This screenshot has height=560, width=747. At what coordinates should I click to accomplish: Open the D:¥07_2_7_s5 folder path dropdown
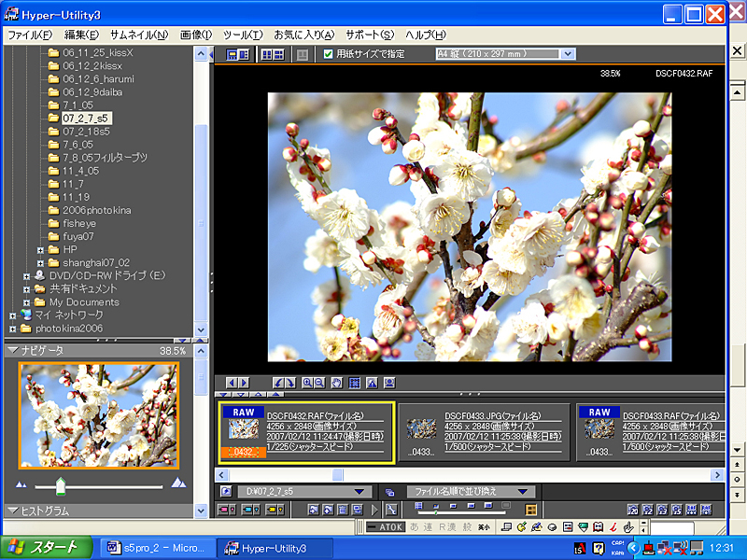[x=360, y=492]
